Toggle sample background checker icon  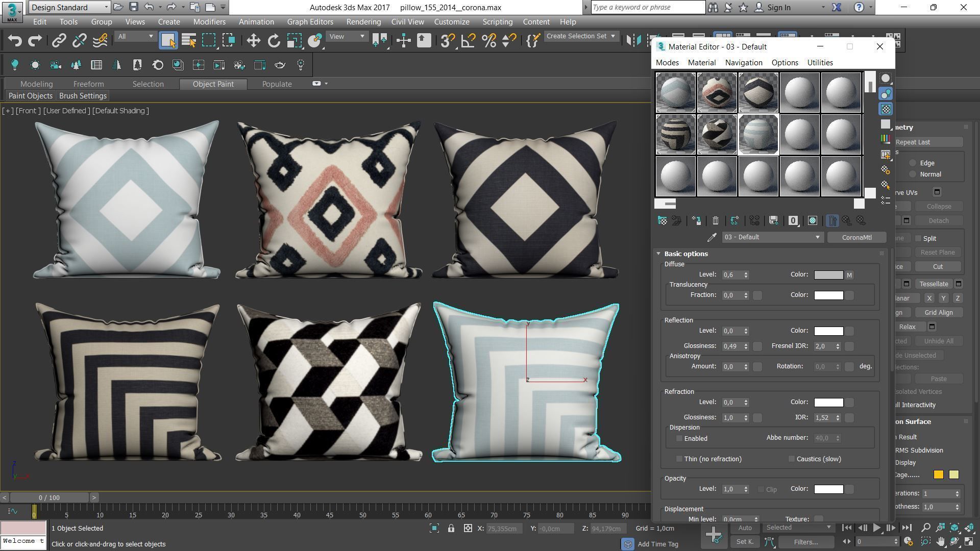886,109
